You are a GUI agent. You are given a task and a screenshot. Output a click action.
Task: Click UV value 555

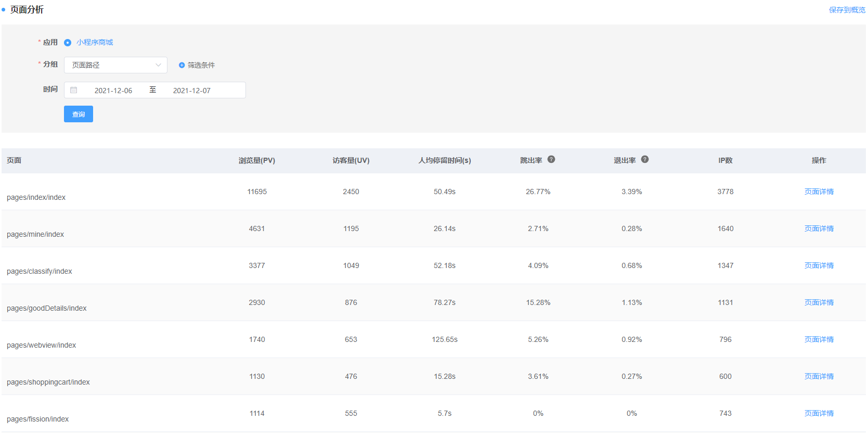click(x=351, y=413)
